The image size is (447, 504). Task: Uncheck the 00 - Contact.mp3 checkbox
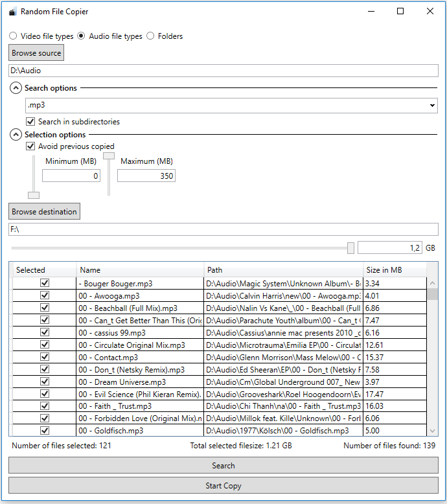tap(45, 357)
